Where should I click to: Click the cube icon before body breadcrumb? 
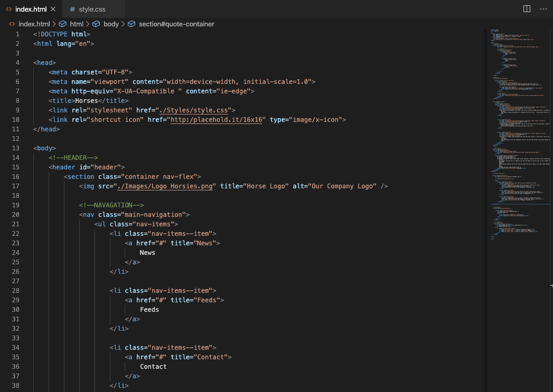[x=96, y=24]
